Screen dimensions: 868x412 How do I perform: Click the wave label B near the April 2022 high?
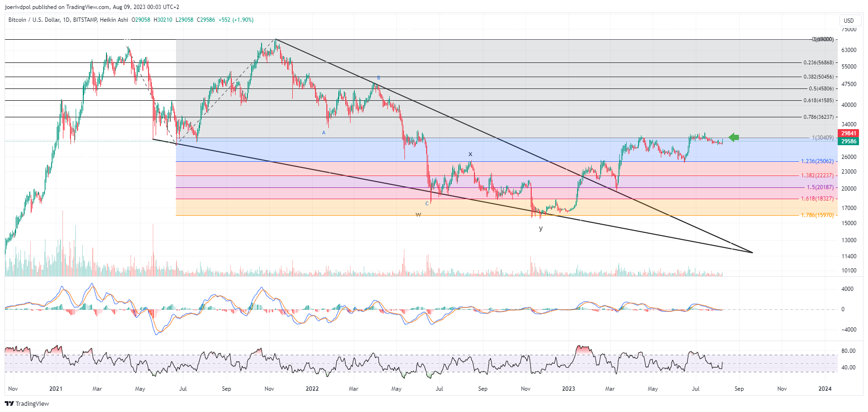tap(378, 78)
